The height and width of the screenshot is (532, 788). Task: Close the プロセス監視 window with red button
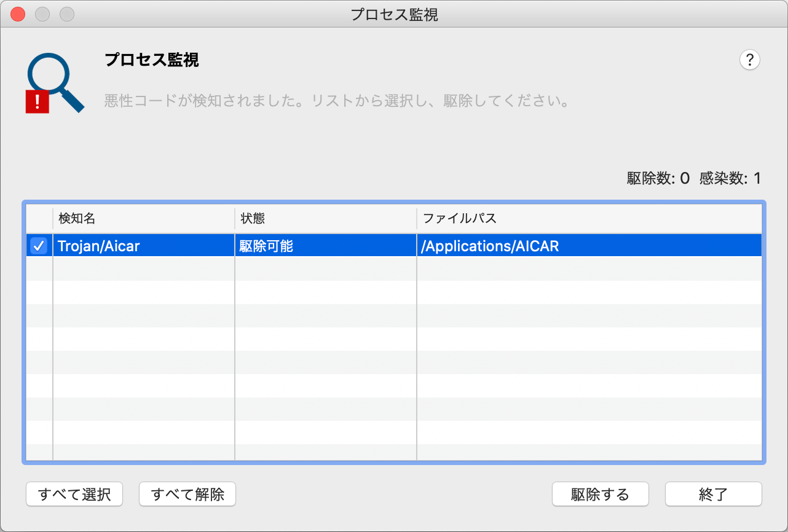(18, 14)
